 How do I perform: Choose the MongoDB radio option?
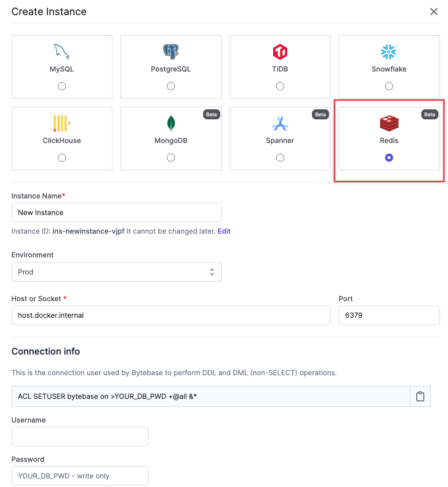[x=171, y=158]
